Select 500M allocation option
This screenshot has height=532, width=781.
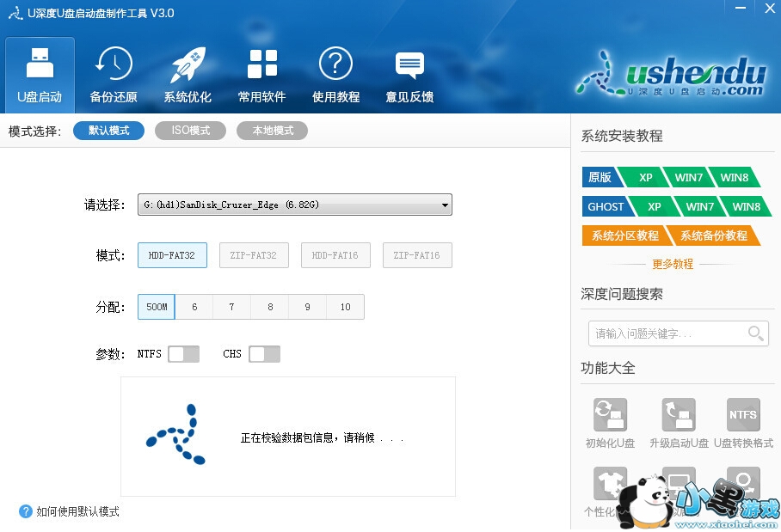click(157, 307)
